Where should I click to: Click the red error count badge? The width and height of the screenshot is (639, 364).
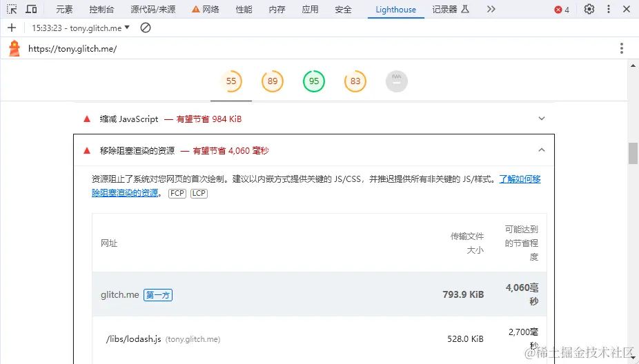(x=562, y=10)
